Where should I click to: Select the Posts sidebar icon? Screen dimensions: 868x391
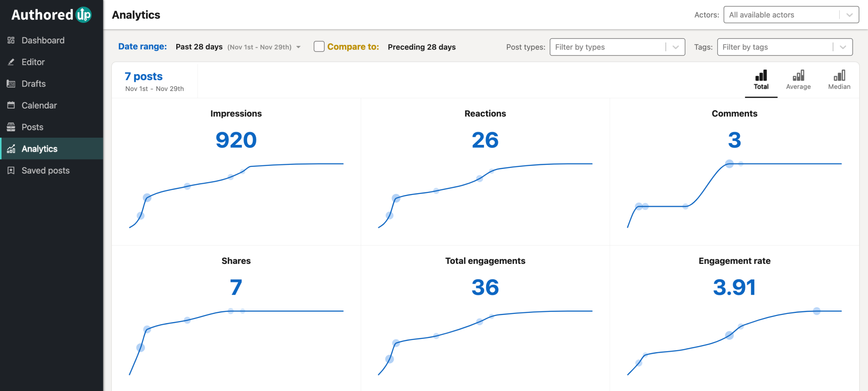tap(12, 127)
